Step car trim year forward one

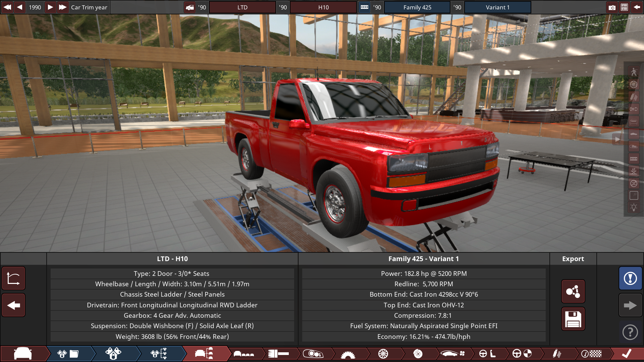coord(50,7)
